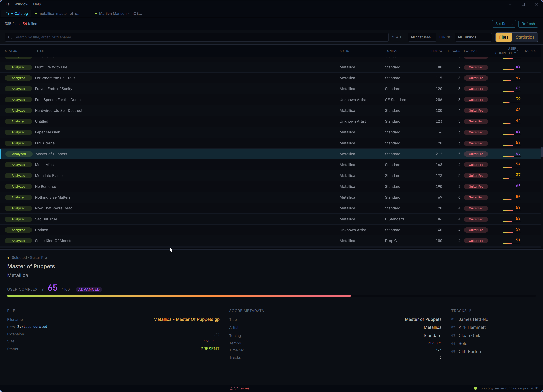Click the info icon beside User Complexity header
This screenshot has width=543, height=392.
click(x=519, y=51)
